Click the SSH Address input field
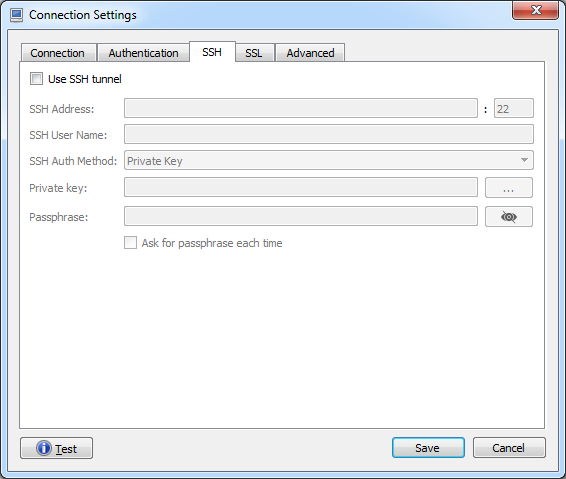 tap(301, 108)
